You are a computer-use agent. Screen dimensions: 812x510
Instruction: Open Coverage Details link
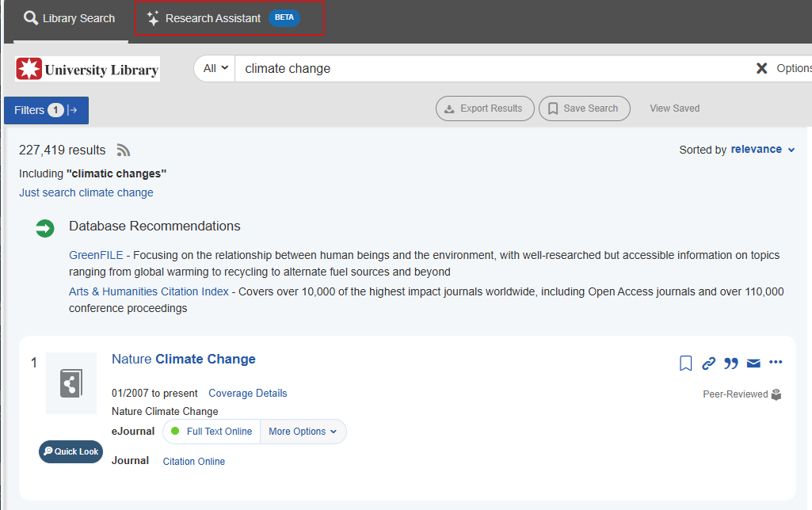point(247,393)
